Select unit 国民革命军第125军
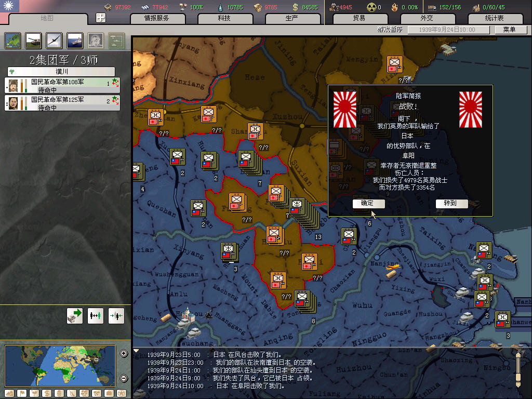This screenshot has width=532, height=399. coord(62,103)
